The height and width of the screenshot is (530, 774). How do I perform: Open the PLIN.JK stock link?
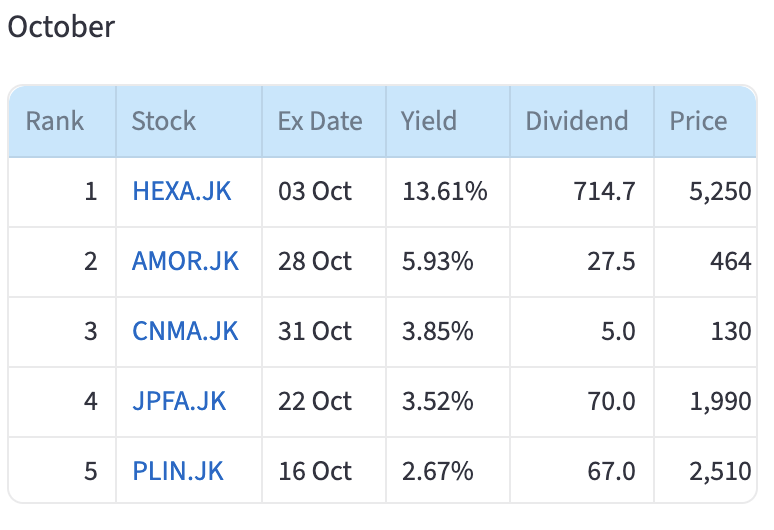point(178,470)
